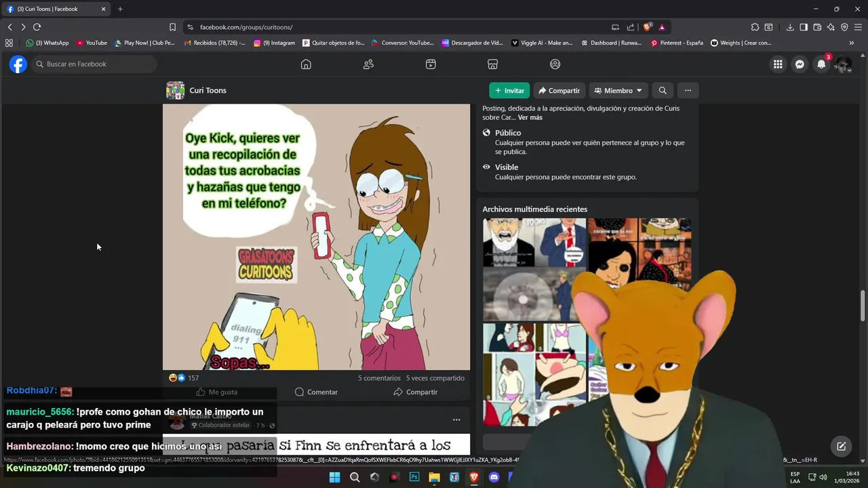Click the green Invitar button
This screenshot has height=488, width=868.
(509, 90)
